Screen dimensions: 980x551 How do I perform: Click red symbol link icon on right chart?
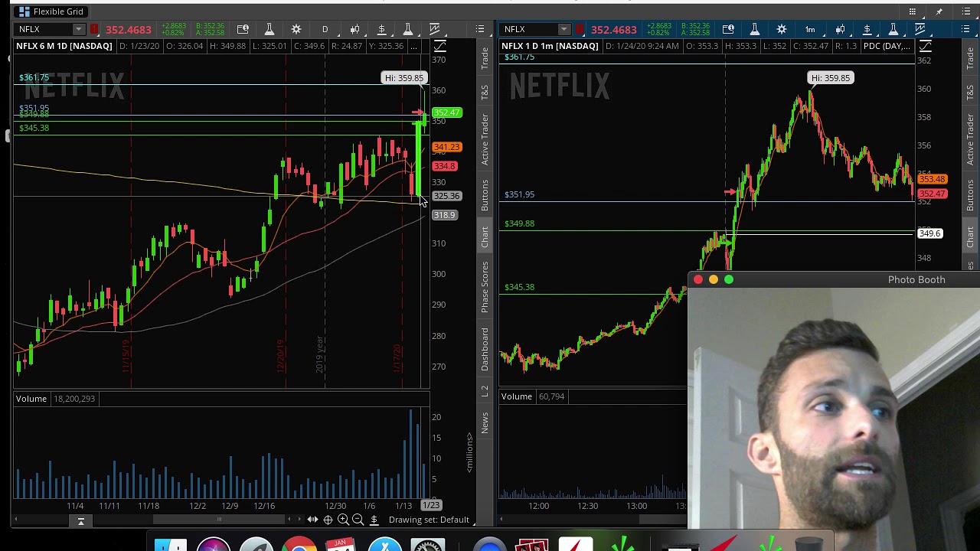(x=580, y=29)
